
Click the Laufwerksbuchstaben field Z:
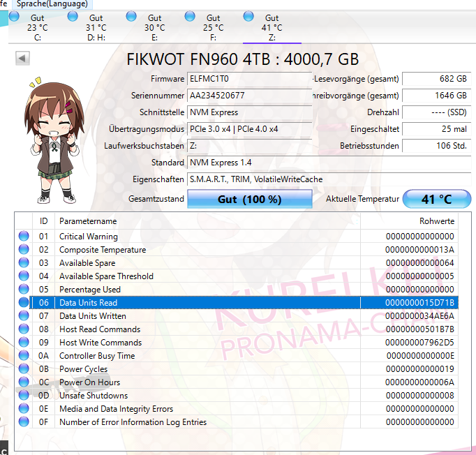coord(250,146)
